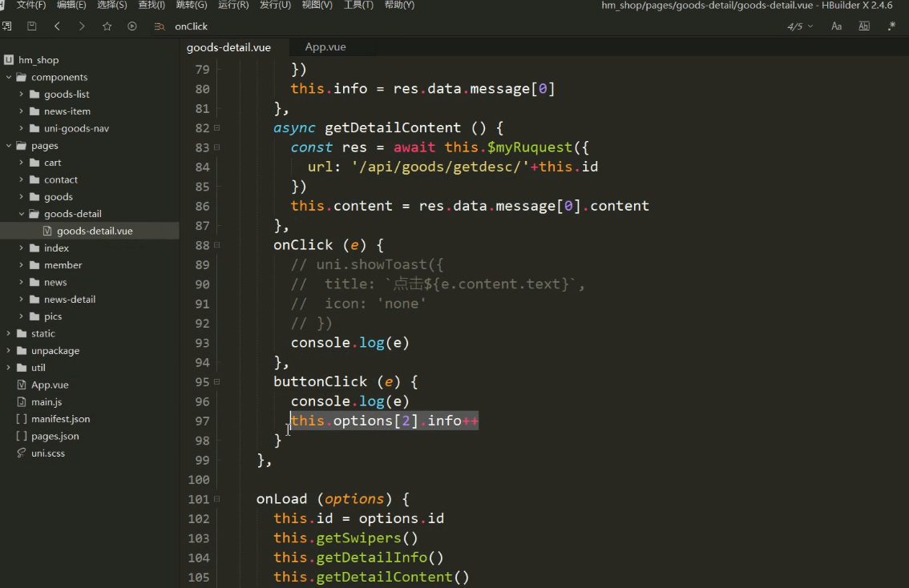Go back with the left arrow icon

pos(57,26)
